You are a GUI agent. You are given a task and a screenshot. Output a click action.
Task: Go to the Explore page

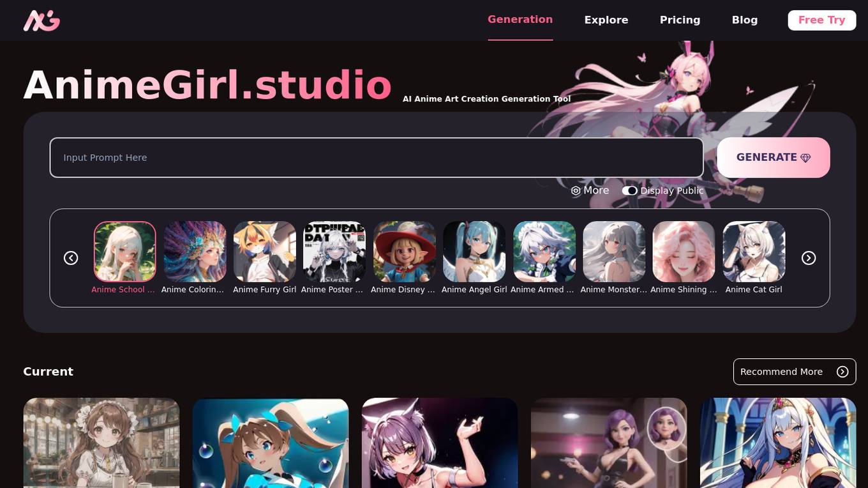tap(606, 20)
